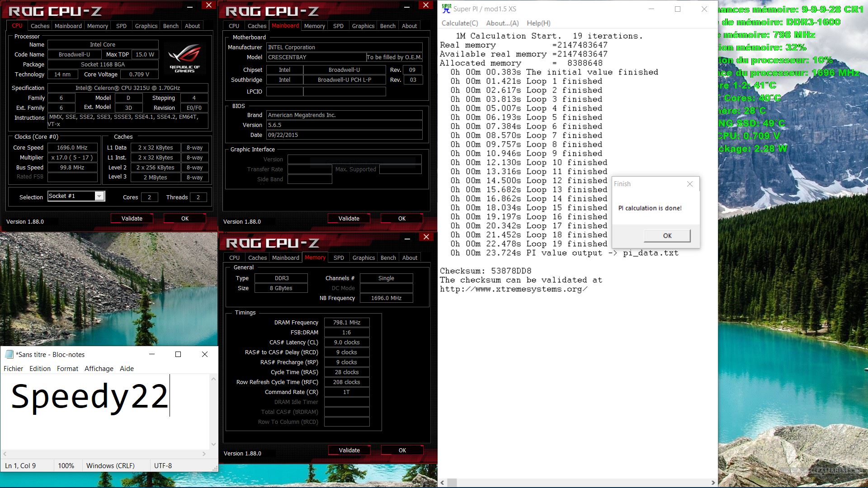Click the Checksum 53878DD8 line
868x488 pixels.
coord(486,271)
